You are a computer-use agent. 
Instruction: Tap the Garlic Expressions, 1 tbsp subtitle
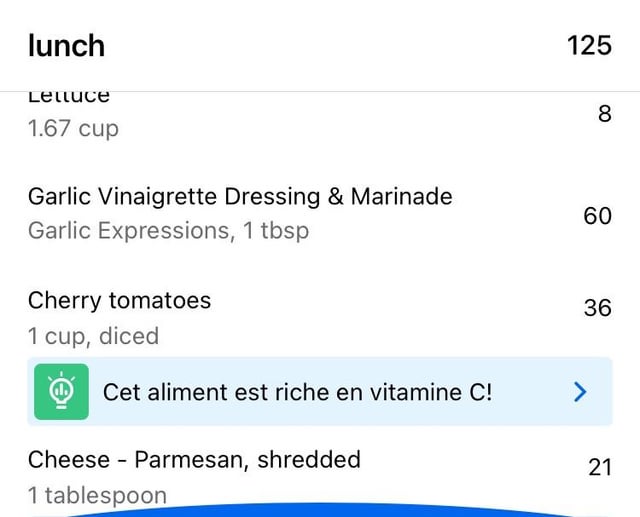click(168, 231)
